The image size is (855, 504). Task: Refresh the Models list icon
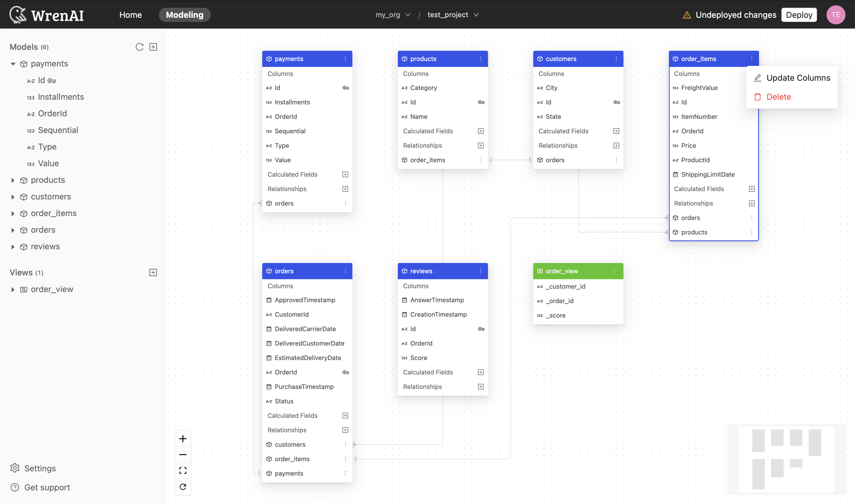(139, 47)
